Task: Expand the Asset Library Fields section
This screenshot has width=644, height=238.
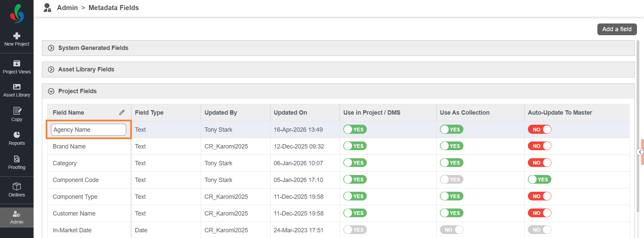Action: pos(51,69)
